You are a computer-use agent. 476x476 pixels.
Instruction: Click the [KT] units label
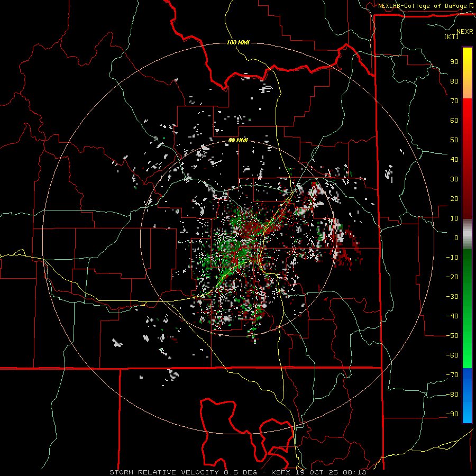[451, 36]
